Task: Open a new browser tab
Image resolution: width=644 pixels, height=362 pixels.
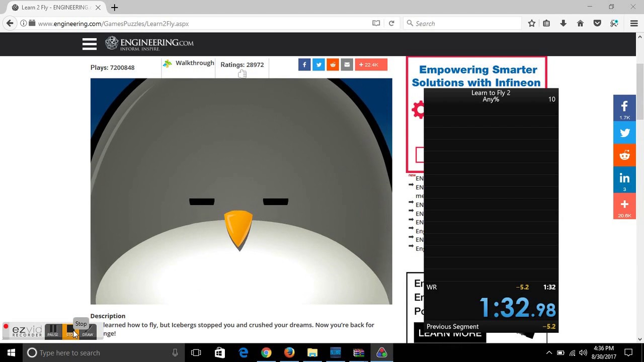Action: point(114,8)
